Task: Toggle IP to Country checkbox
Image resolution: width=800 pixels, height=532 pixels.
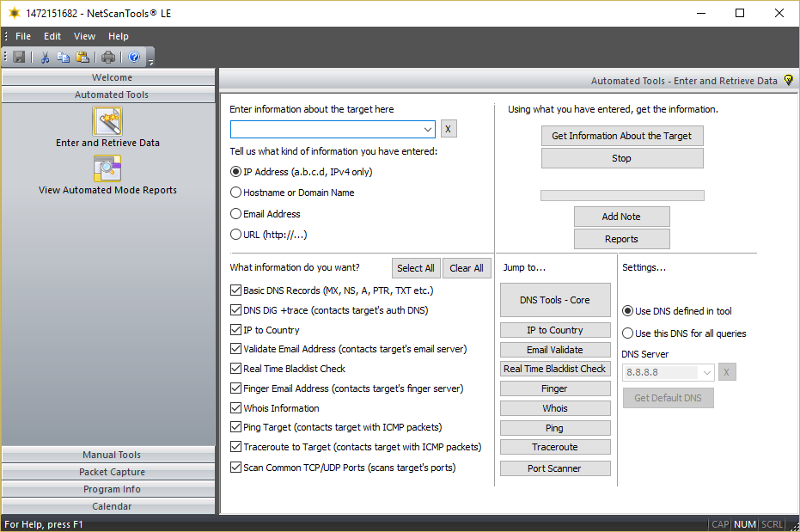Action: coord(235,330)
